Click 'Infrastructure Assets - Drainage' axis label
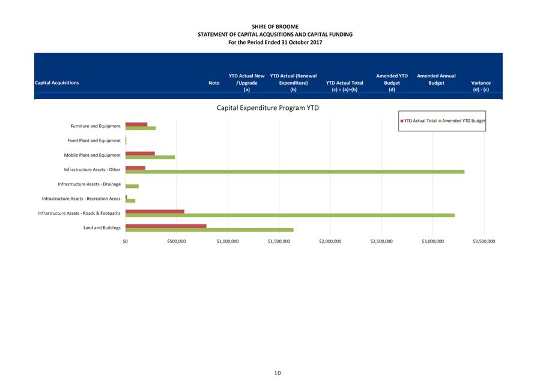555x392 pixels. coord(89,184)
